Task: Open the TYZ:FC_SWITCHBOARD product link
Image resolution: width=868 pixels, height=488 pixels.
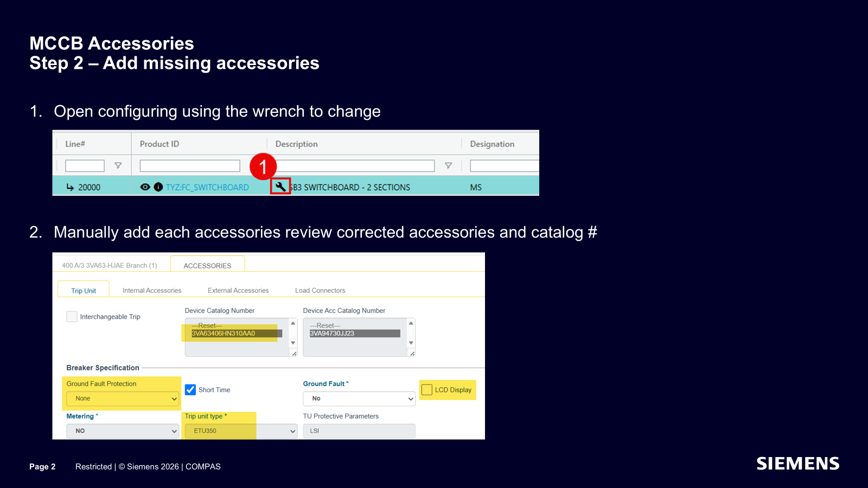Action: coord(207,187)
